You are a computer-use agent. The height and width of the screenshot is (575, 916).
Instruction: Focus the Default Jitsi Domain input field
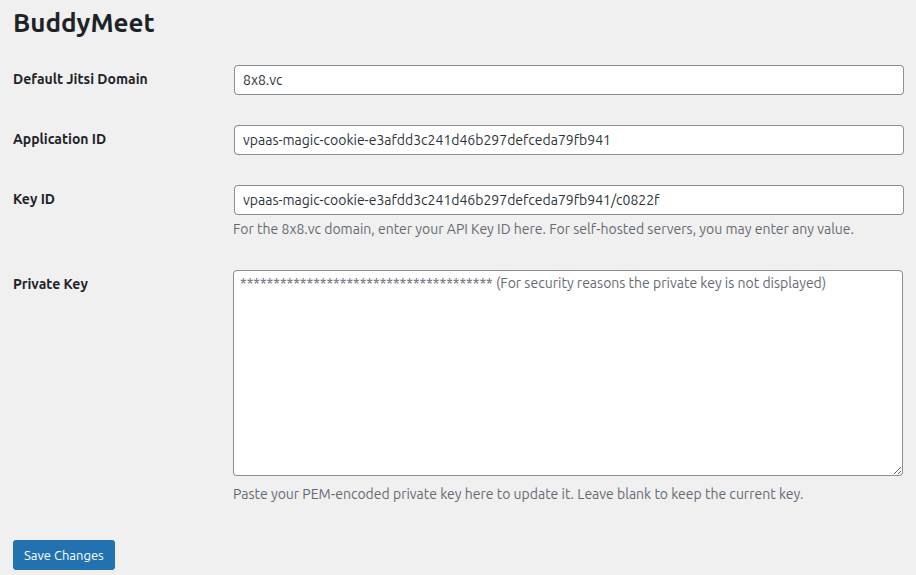coord(568,80)
